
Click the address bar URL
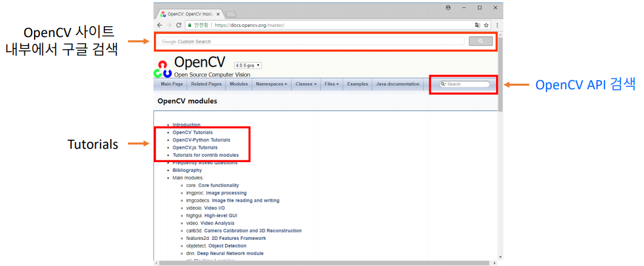coord(249,25)
